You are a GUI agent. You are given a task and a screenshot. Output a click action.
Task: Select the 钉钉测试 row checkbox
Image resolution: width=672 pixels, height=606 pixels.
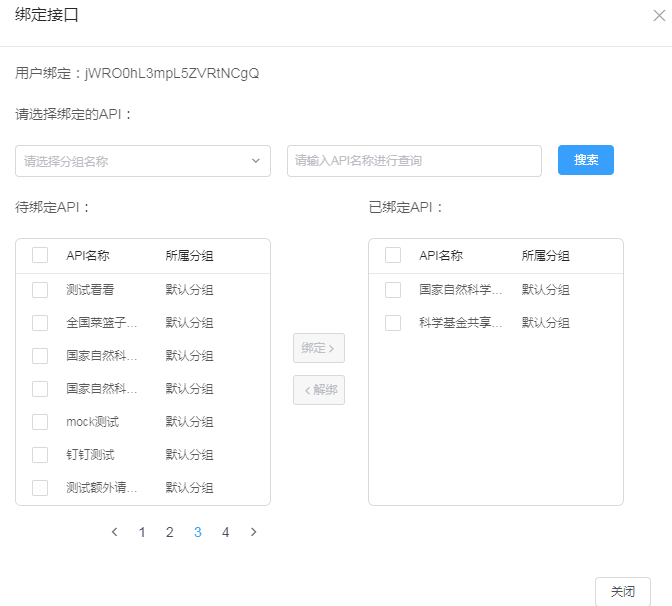[x=40, y=455]
